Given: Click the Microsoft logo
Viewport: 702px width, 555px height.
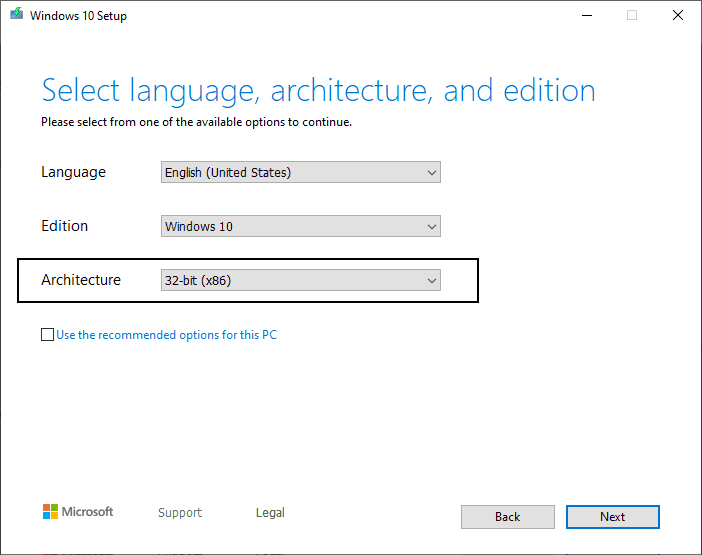Looking at the screenshot, I should [78, 512].
